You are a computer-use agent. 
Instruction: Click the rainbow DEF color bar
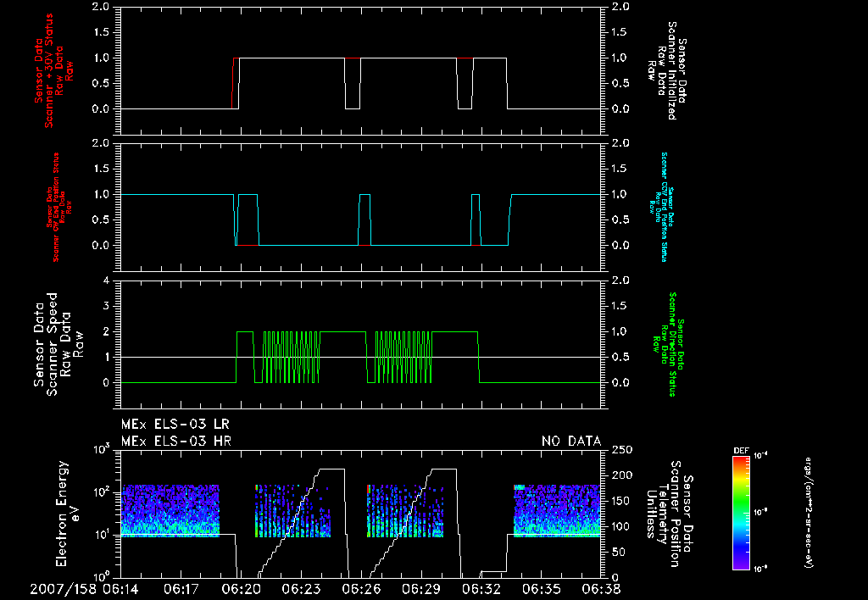pos(741,513)
